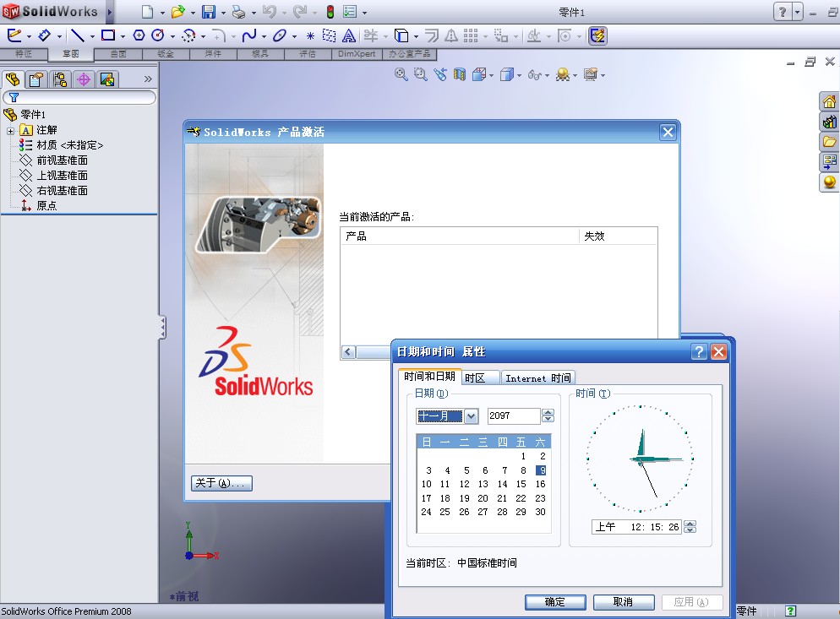The image size is (840, 619).
Task: Click the year stepper arrows
Action: tap(548, 415)
